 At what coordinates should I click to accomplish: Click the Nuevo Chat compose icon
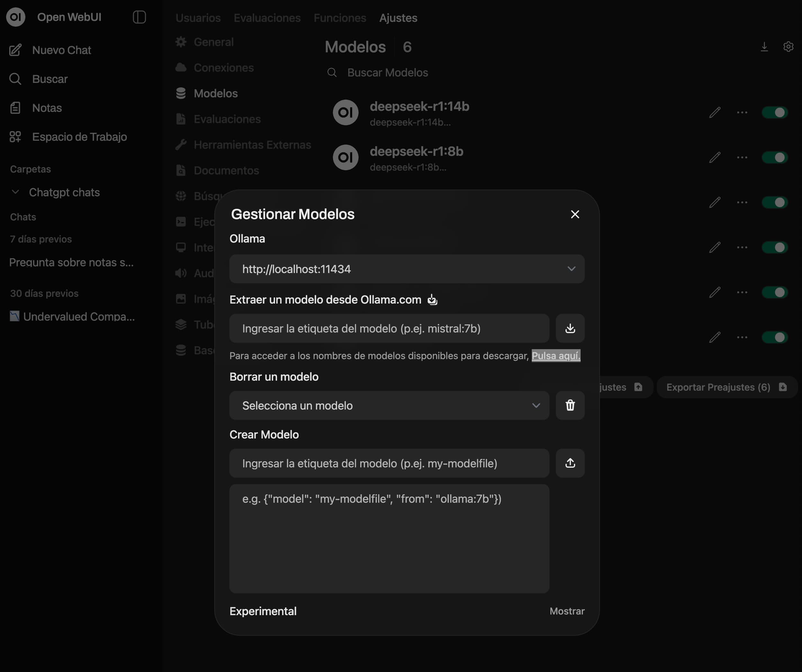coord(15,50)
